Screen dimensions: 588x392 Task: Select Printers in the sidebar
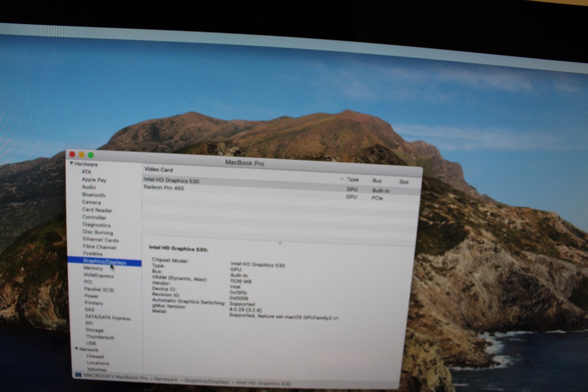(93, 303)
